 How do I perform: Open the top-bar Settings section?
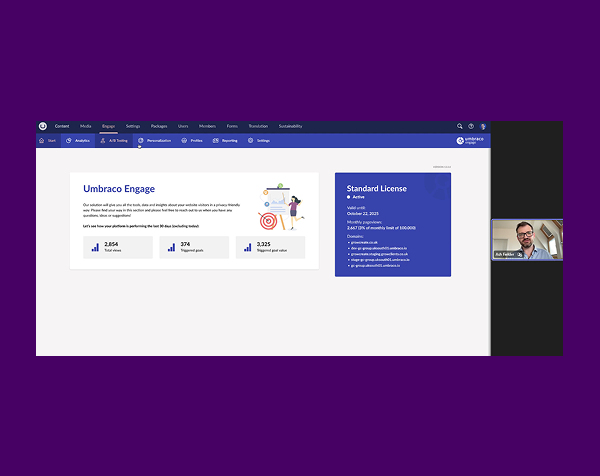click(133, 126)
